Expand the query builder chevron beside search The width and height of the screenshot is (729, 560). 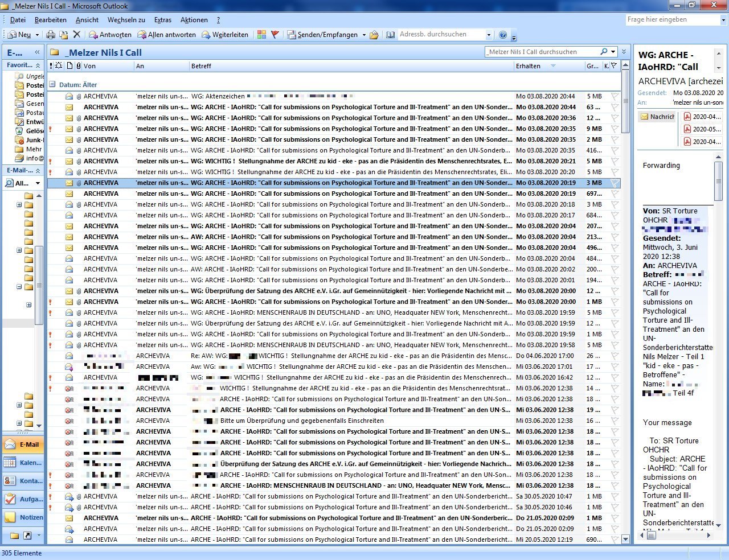pos(624,52)
